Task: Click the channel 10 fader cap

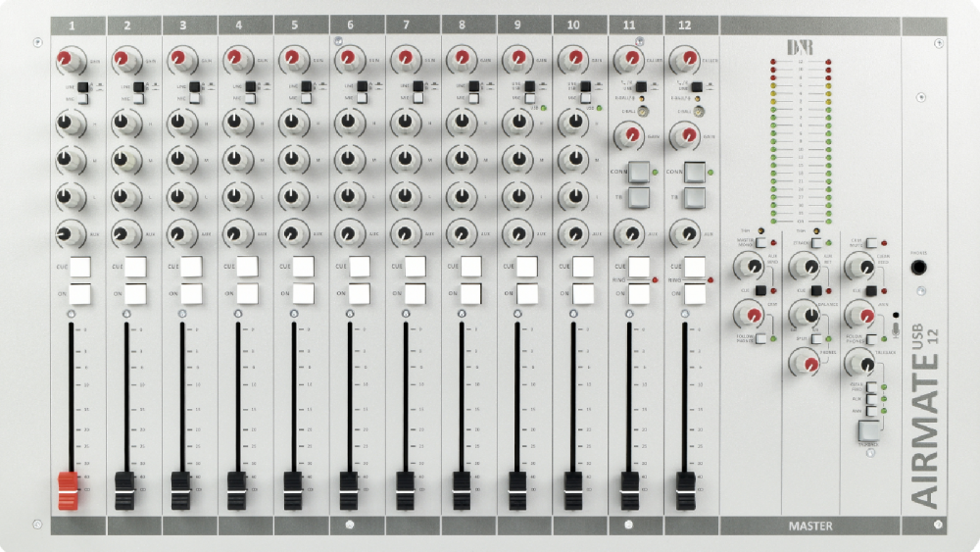Action: pyautogui.click(x=573, y=491)
